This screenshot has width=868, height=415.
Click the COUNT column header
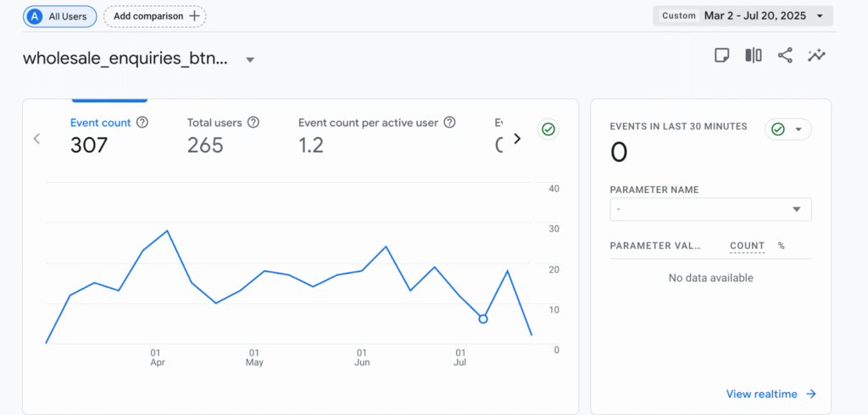click(x=748, y=246)
